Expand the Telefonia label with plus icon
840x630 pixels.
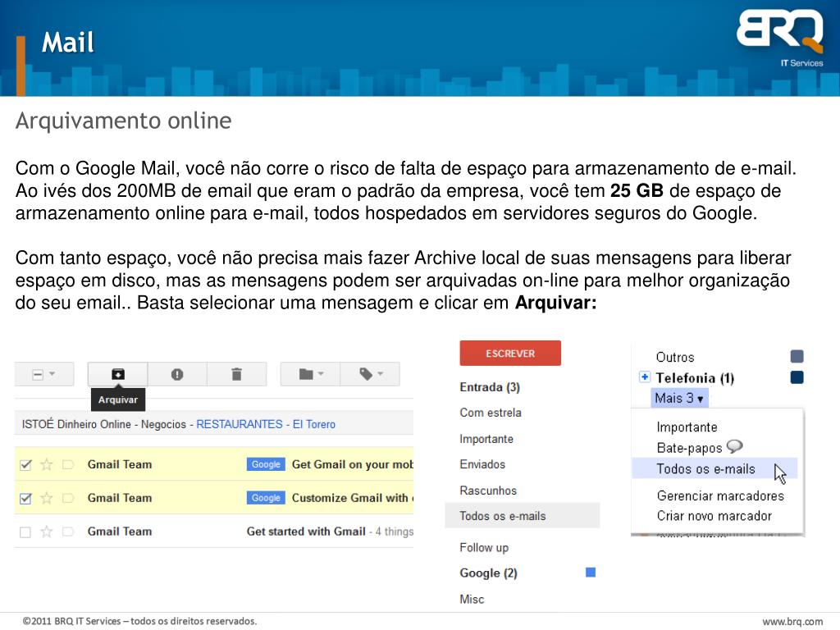[645, 377]
